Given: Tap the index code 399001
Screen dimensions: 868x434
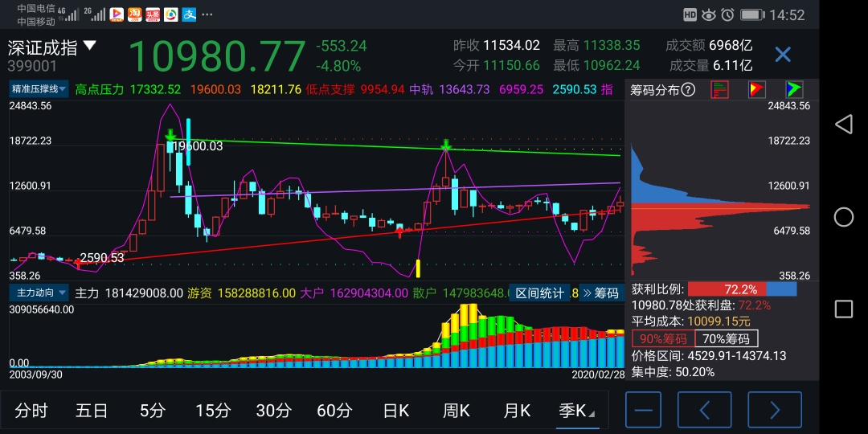Looking at the screenshot, I should [x=32, y=67].
